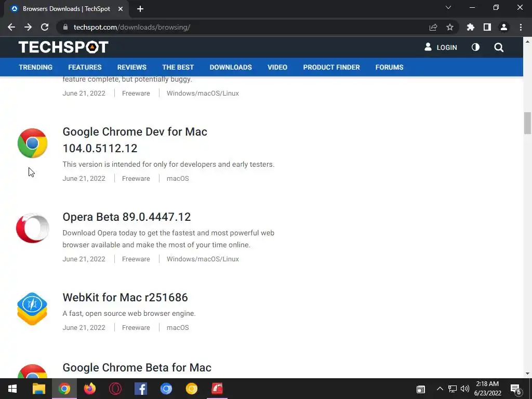Open the VIDEO menu
The height and width of the screenshot is (399, 532).
tap(277, 67)
